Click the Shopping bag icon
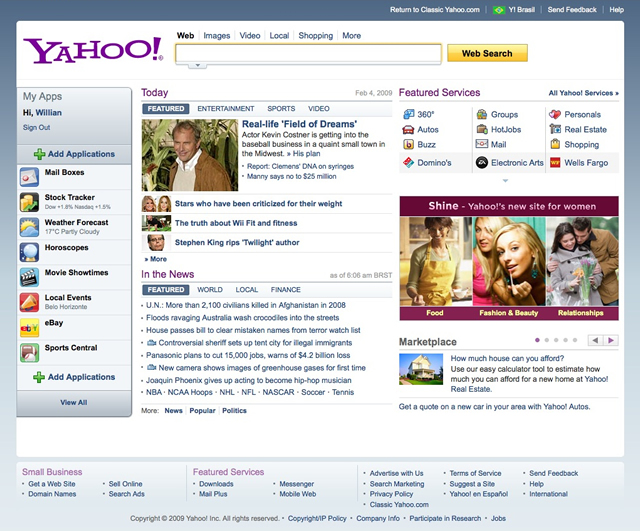The height and width of the screenshot is (531, 640). pos(555,144)
